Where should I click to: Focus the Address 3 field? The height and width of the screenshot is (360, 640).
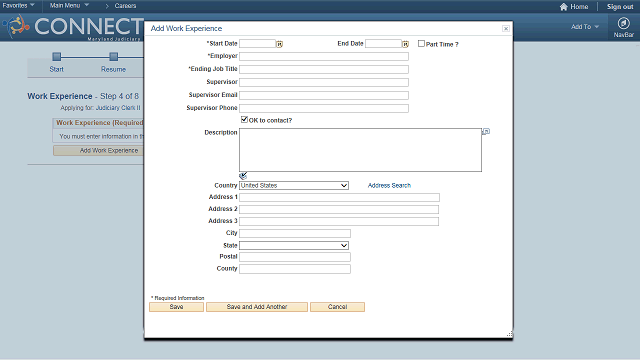coord(339,221)
